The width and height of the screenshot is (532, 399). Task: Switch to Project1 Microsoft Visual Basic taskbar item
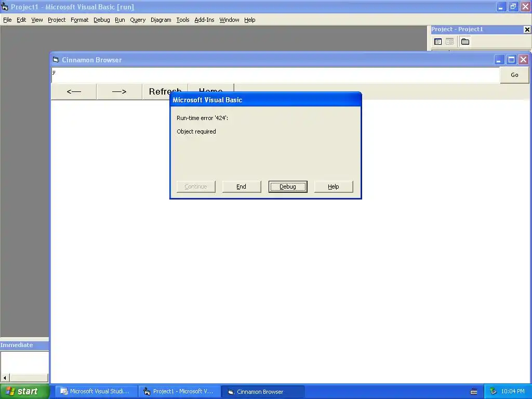(x=180, y=392)
